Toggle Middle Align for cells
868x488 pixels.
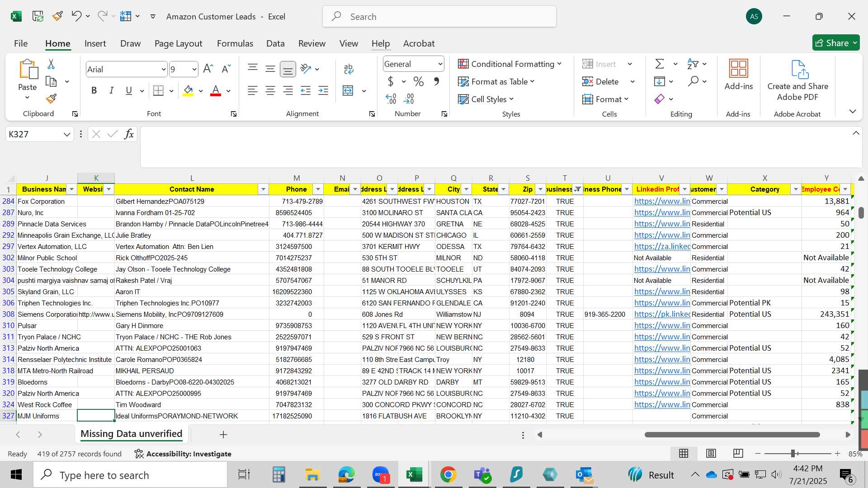[270, 69]
